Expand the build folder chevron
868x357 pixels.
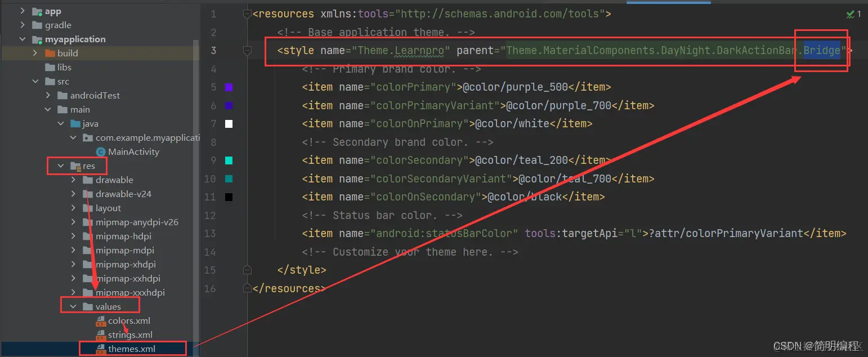35,53
